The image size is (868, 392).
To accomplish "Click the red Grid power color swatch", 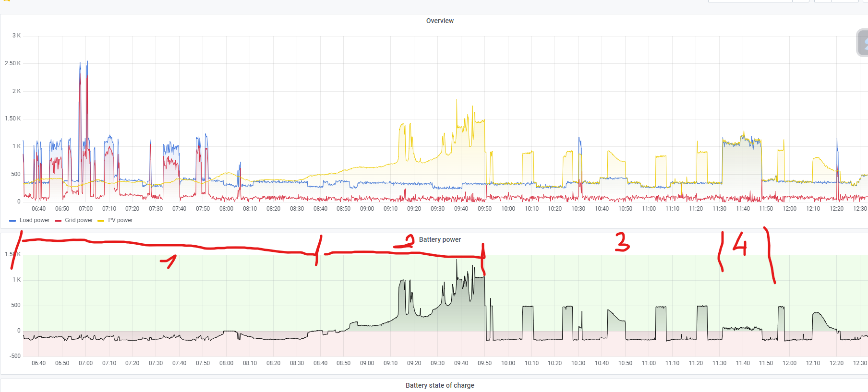I will 58,221.
